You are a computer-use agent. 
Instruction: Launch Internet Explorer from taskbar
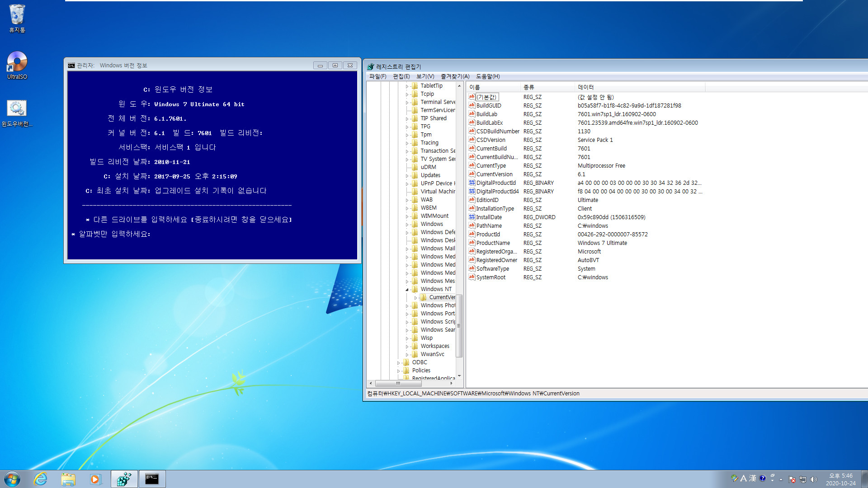pos(41,479)
